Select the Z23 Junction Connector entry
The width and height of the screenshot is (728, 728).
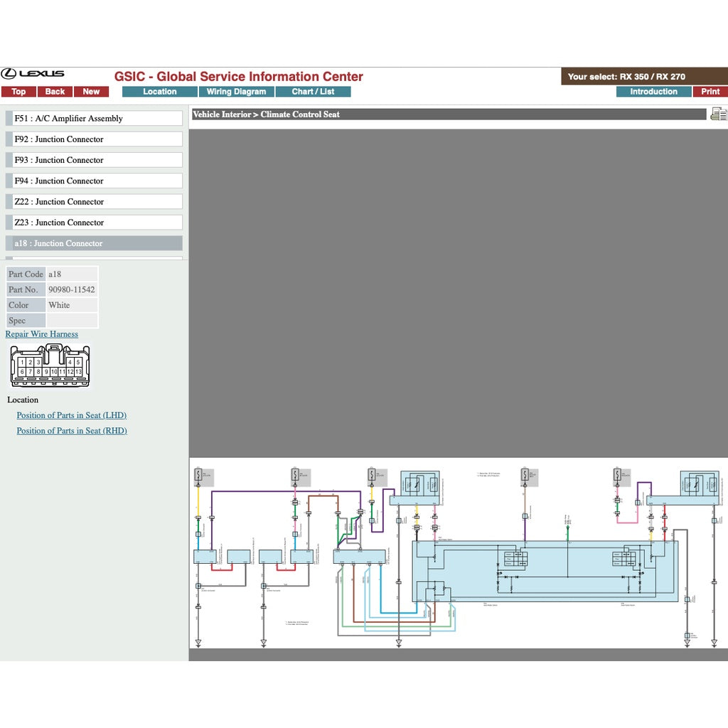click(x=94, y=223)
